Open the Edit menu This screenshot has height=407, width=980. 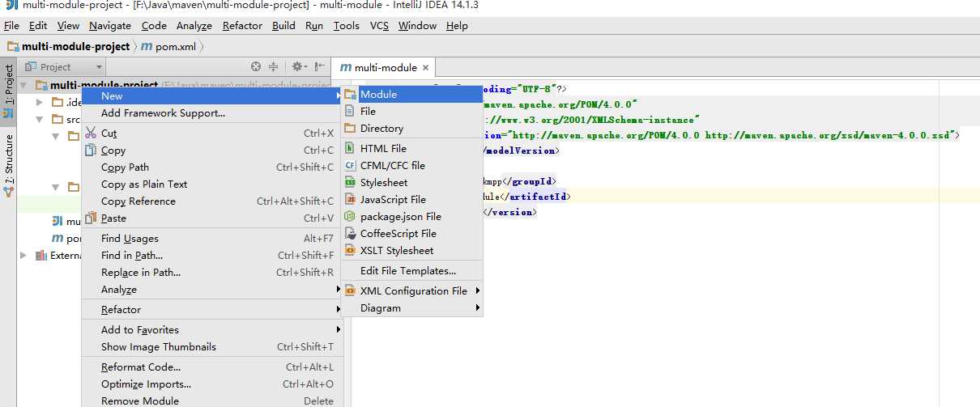(x=38, y=25)
